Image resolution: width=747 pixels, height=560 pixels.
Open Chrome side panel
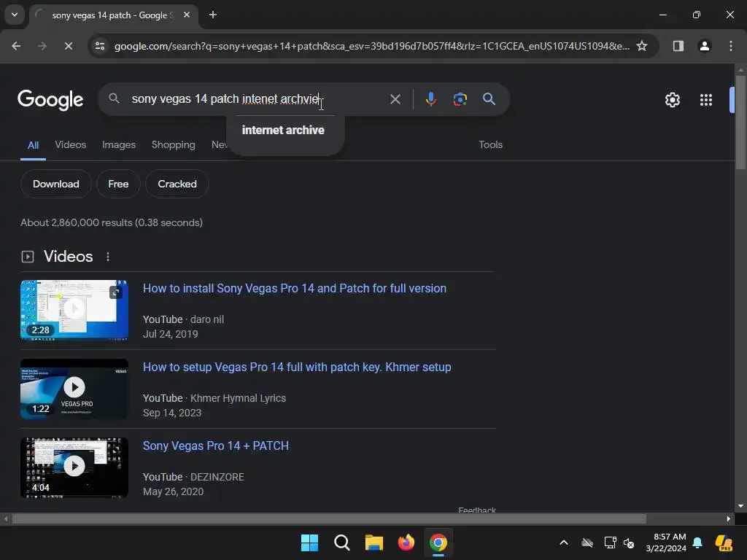(x=678, y=46)
